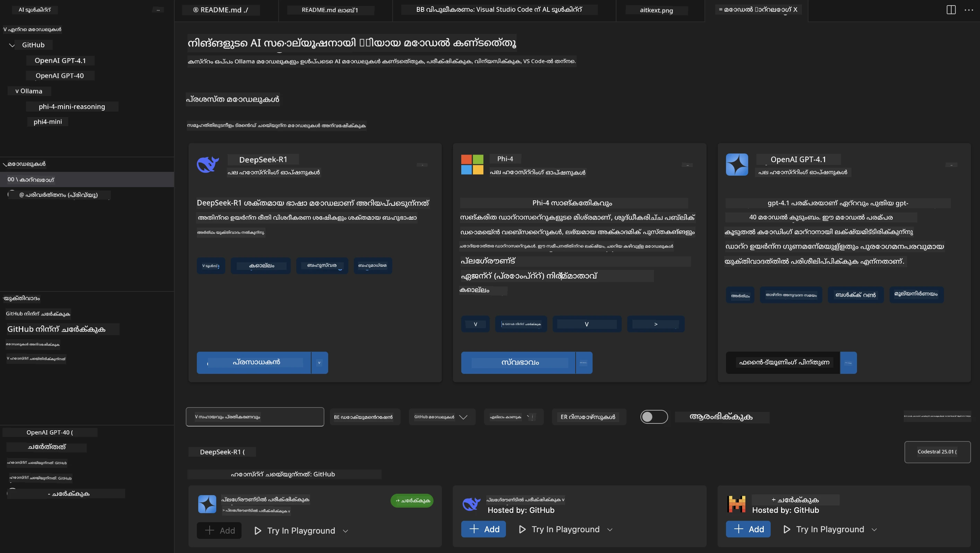Image resolution: width=980 pixels, height=553 pixels.
Task: Open the Visual Studio Code extension tab
Action: (x=504, y=10)
